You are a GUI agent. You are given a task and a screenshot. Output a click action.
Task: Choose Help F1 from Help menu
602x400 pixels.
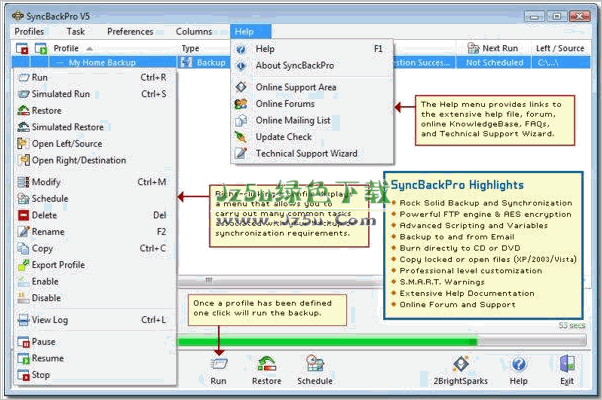tap(313, 49)
